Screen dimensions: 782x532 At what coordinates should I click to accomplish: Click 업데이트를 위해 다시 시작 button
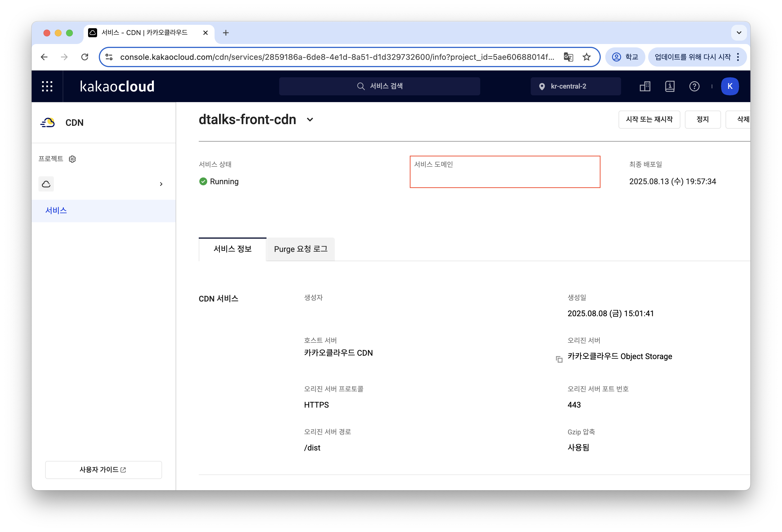coord(693,57)
